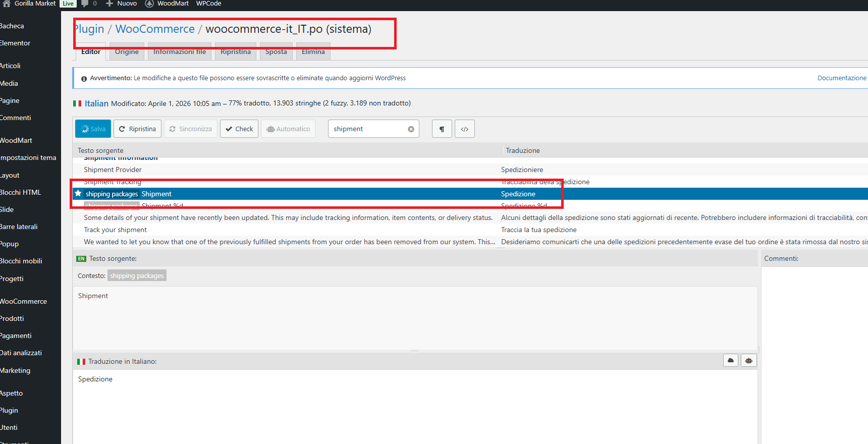Open Slide in the sidebar
The image size is (868, 444).
[7, 209]
